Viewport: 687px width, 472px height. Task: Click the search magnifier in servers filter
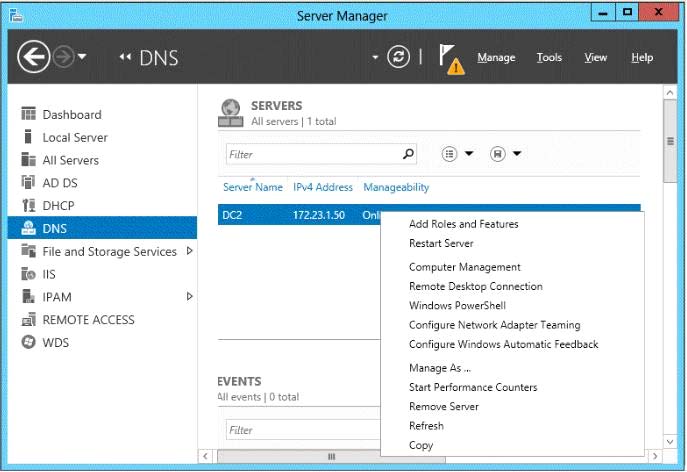[x=407, y=155]
